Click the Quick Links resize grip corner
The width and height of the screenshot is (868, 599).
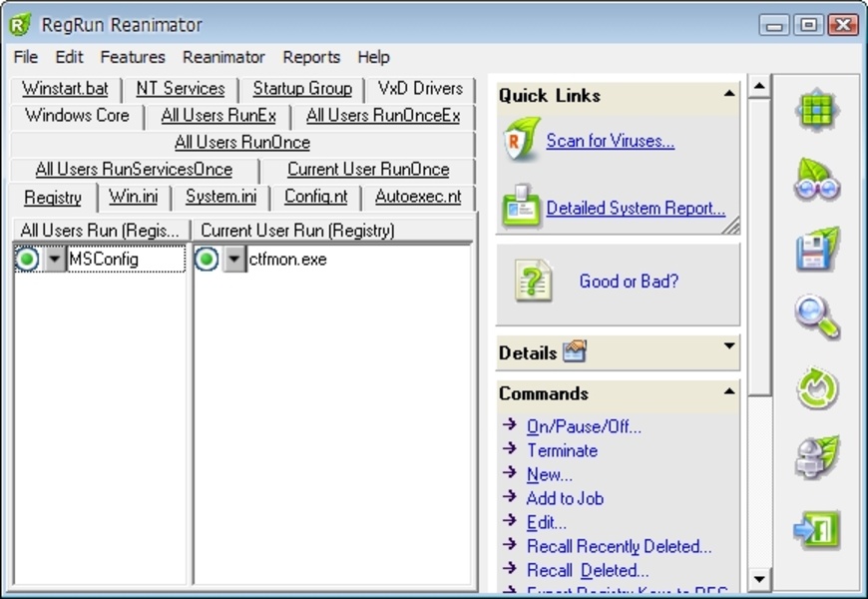[x=731, y=225]
